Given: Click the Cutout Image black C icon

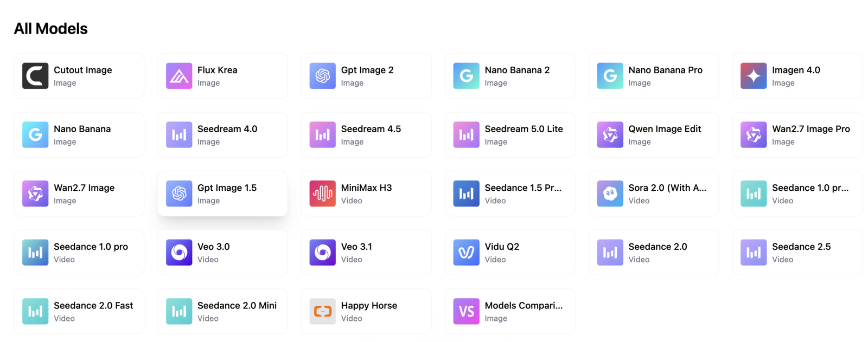Looking at the screenshot, I should (35, 76).
